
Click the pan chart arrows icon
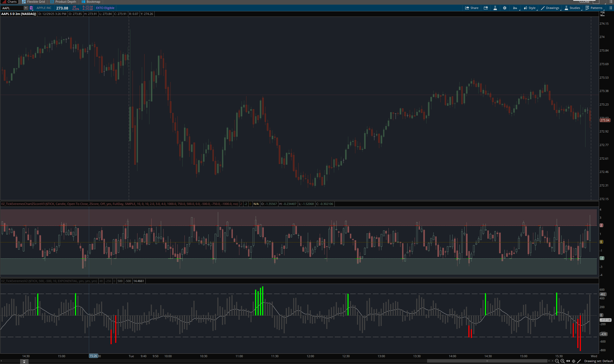[568, 361]
